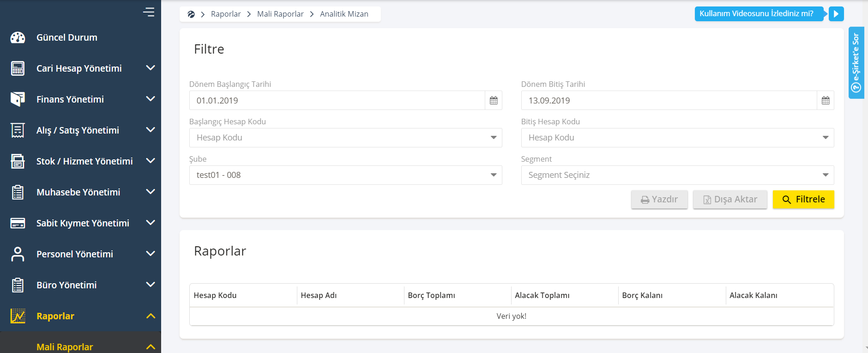Click the start date field 01.01.2019

[337, 100]
